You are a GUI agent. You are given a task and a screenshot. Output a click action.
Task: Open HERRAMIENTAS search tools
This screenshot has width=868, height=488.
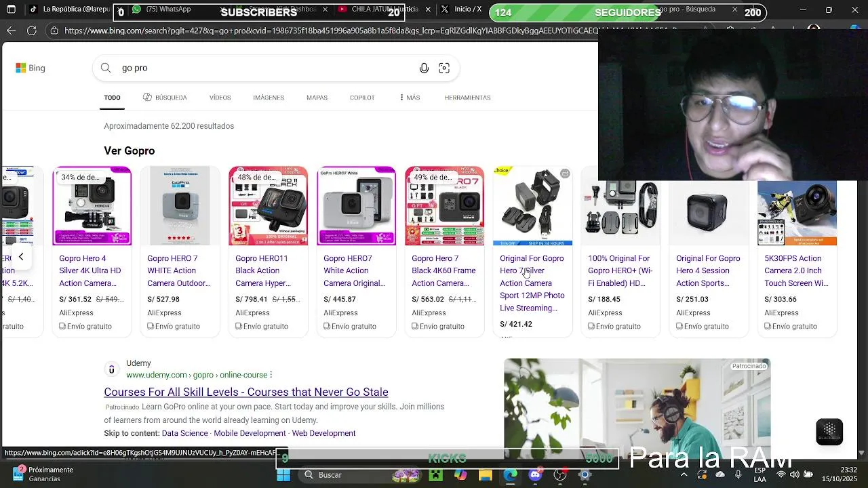pos(467,98)
